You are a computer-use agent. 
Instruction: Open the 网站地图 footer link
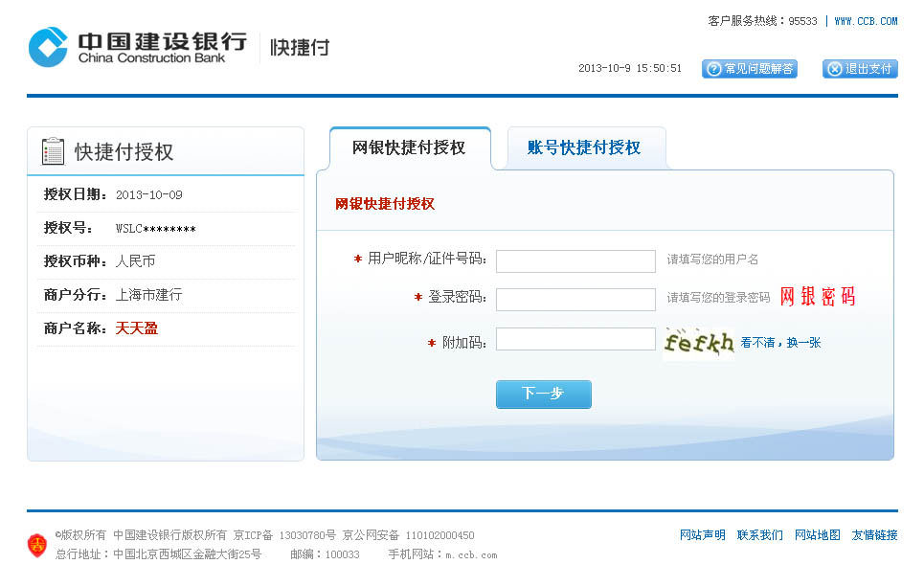(818, 535)
